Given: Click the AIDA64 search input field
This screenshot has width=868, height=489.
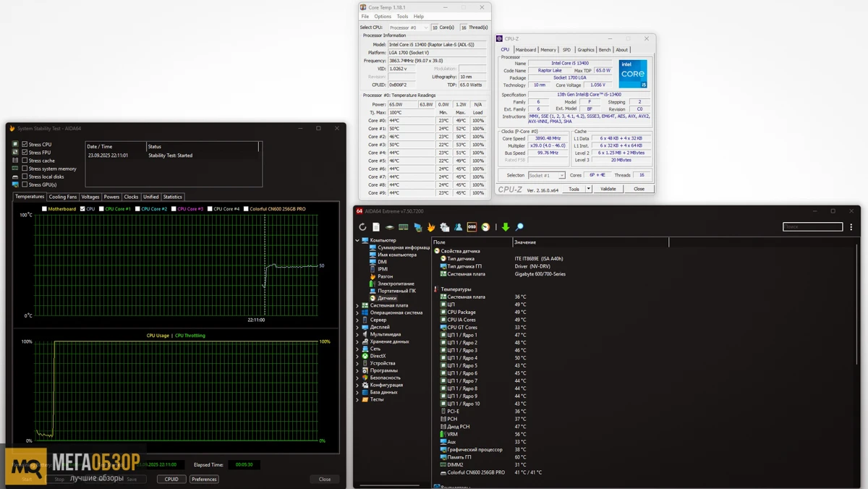Looking at the screenshot, I should pos(812,227).
